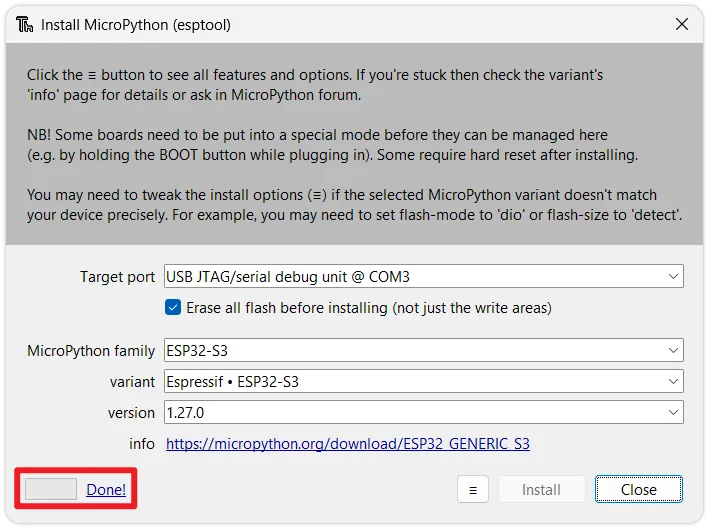Close the dialog with the title bar X

tap(681, 24)
